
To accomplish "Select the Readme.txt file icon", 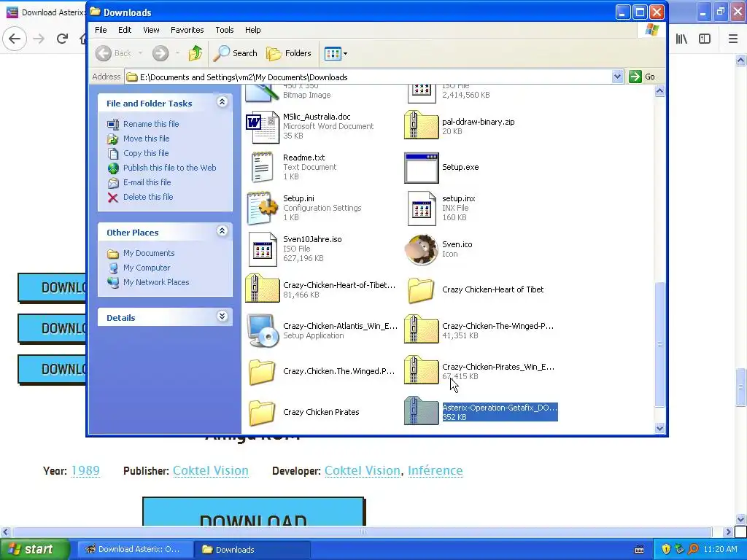I will pyautogui.click(x=262, y=167).
